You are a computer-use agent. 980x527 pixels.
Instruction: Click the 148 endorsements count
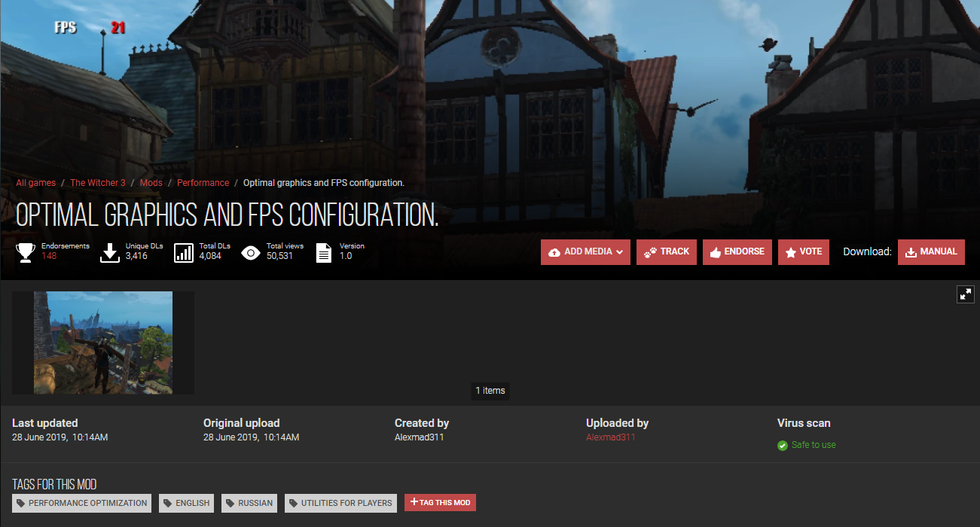click(x=49, y=256)
